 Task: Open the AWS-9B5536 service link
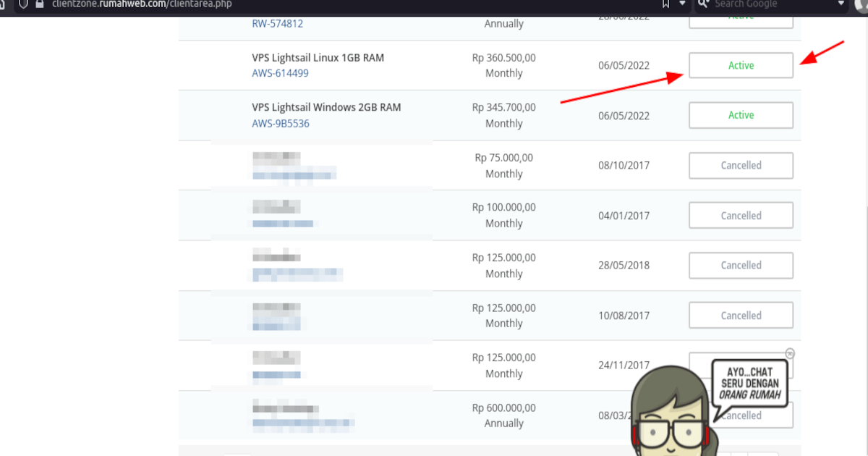pos(281,123)
